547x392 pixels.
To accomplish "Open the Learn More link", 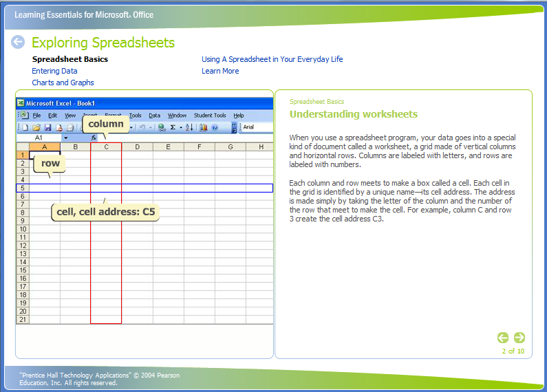I will point(220,71).
